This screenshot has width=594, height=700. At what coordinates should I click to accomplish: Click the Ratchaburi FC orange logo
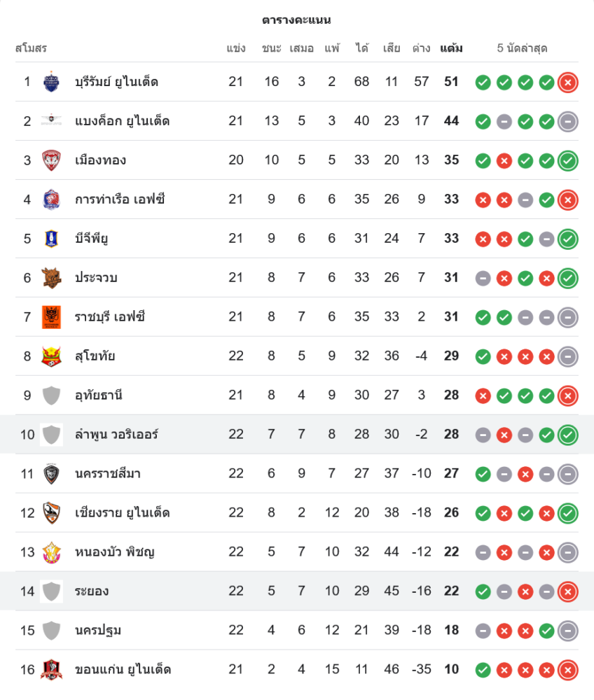click(52, 317)
